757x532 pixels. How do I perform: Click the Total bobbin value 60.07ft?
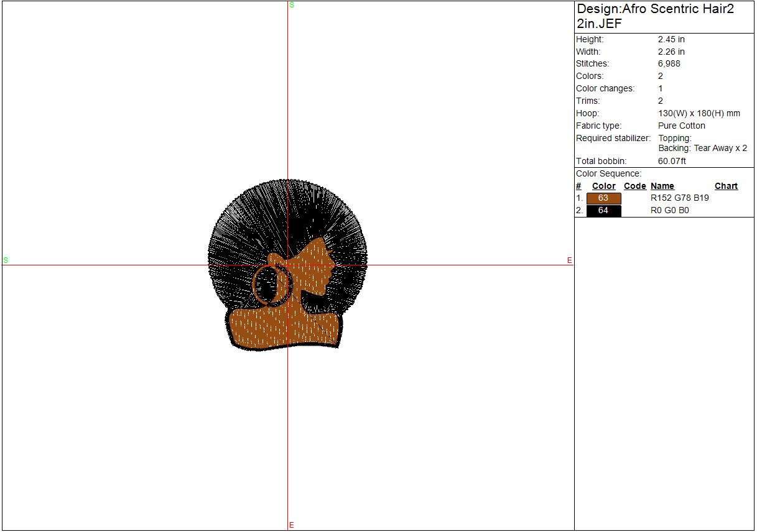(672, 161)
